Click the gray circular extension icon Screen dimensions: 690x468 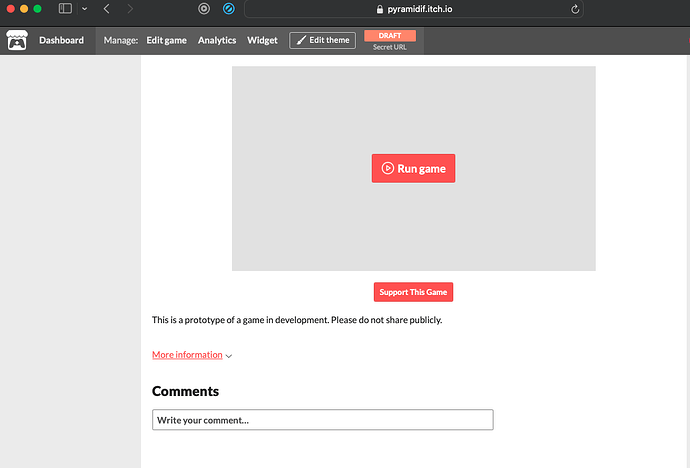pos(204,9)
